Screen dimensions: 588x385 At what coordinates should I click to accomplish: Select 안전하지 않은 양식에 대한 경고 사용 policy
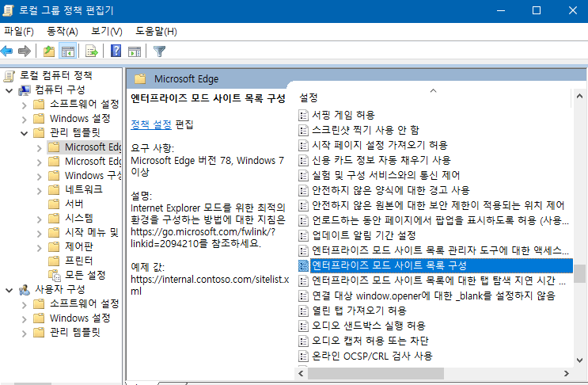pos(391,190)
